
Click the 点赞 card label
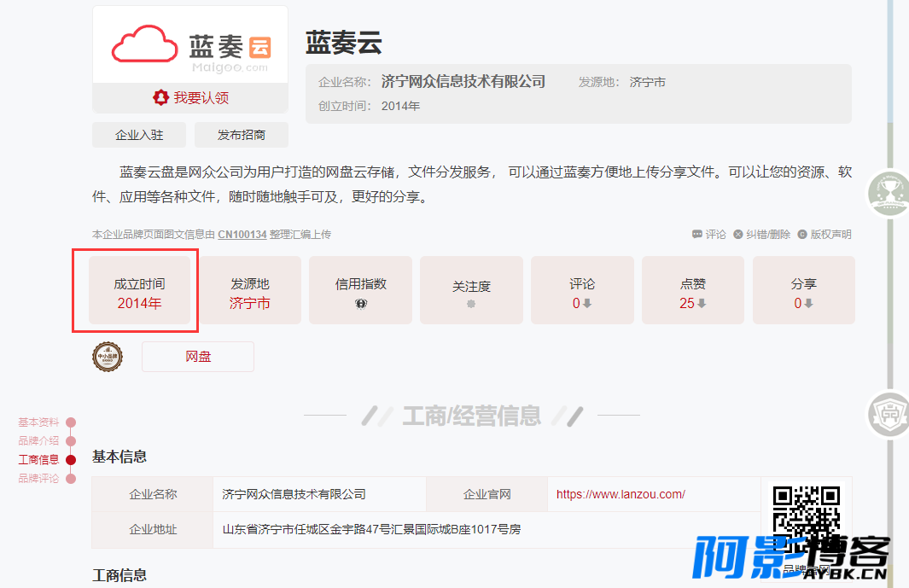tap(693, 284)
